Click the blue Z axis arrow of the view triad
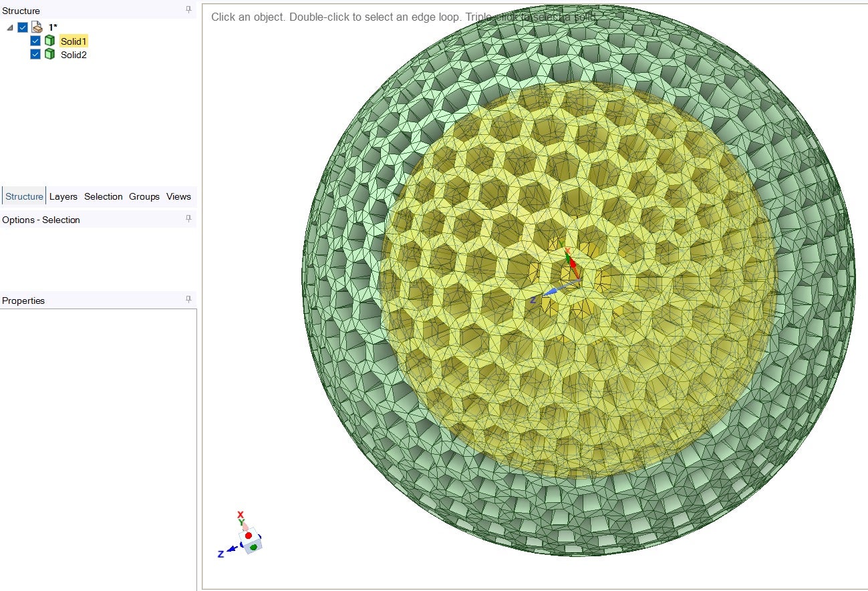The image size is (868, 591). click(229, 550)
